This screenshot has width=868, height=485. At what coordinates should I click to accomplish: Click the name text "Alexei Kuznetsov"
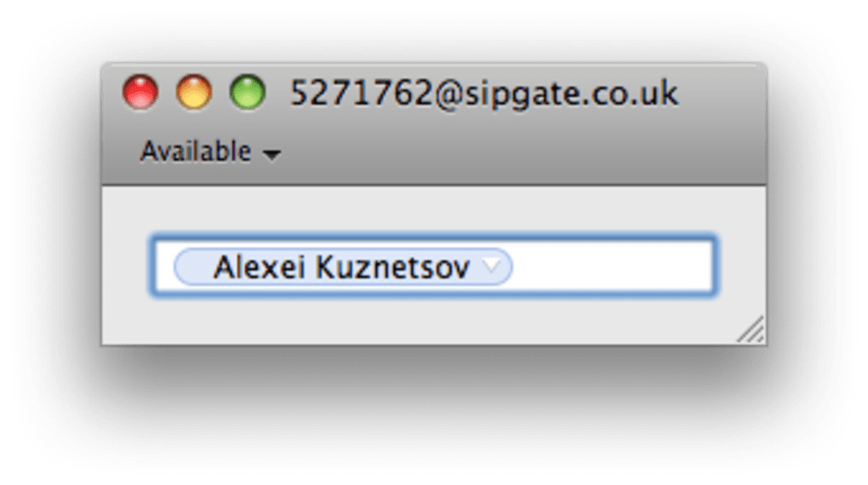pyautogui.click(x=340, y=267)
